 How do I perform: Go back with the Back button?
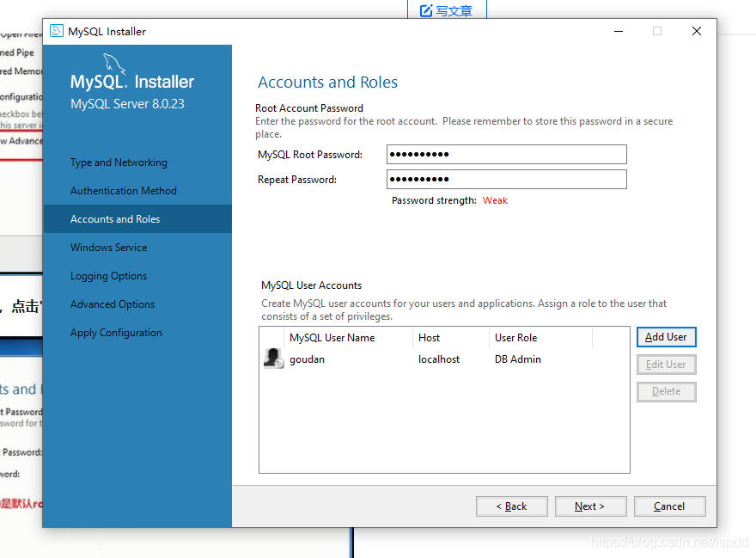point(511,506)
